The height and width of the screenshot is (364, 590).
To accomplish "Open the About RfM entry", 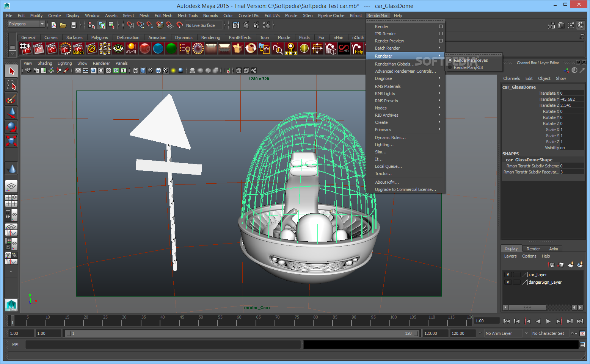I will (405, 182).
